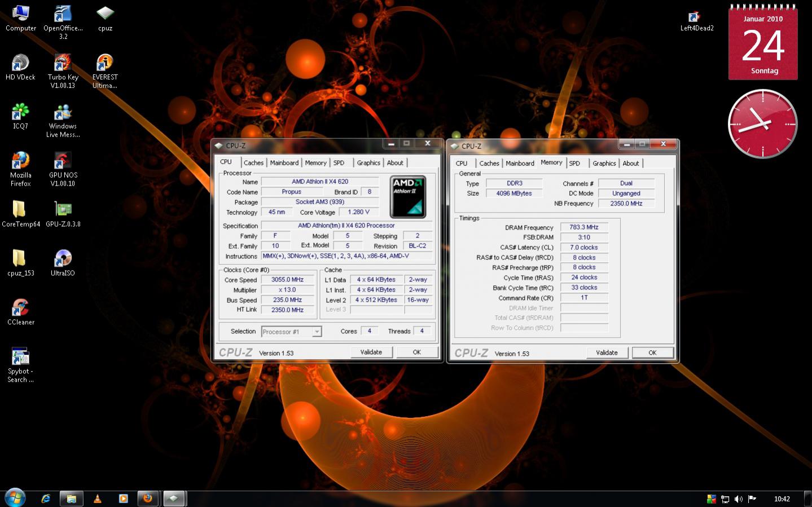The image size is (812, 507).
Task: Open the media player taskbar icon
Action: 123,499
